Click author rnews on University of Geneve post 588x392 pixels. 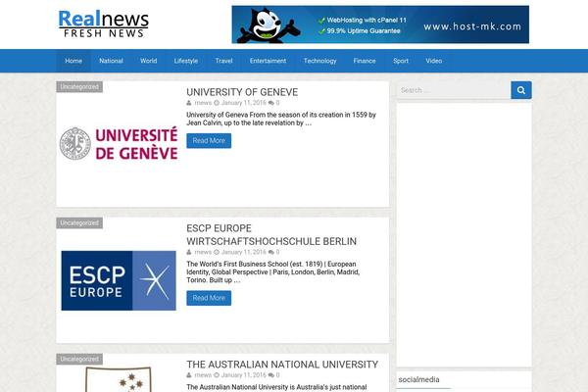tap(203, 103)
